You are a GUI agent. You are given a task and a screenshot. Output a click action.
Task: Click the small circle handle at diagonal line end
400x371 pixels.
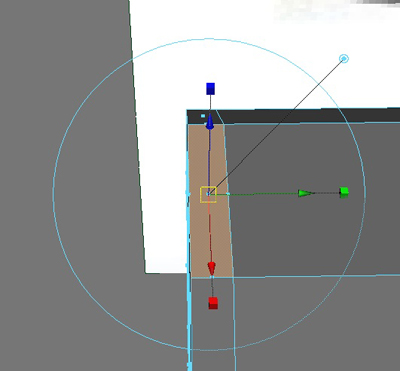(x=344, y=59)
